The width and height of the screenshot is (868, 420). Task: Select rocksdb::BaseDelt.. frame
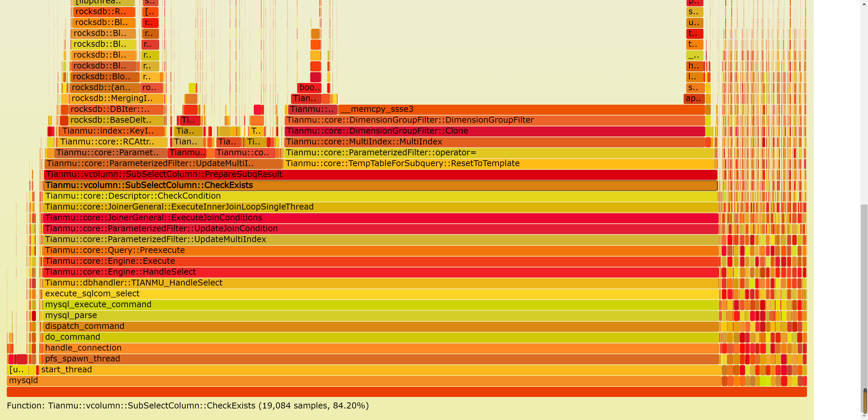click(116, 120)
